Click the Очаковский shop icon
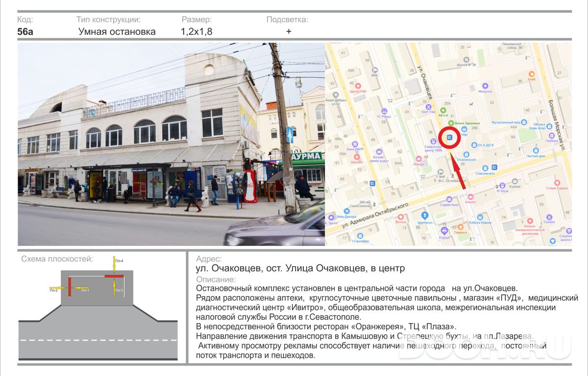 click(465, 154)
